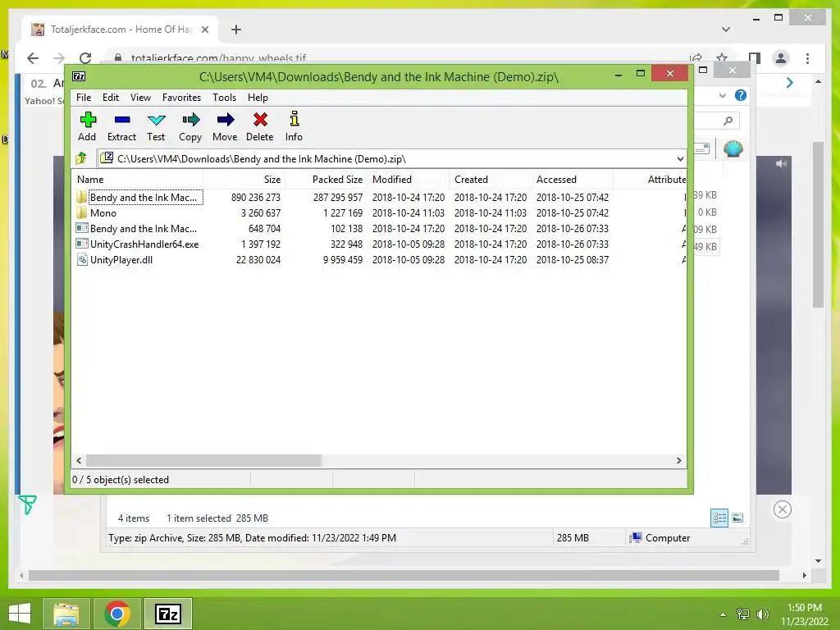Click the Extract toolbar icon
840x630 pixels.
[x=122, y=120]
